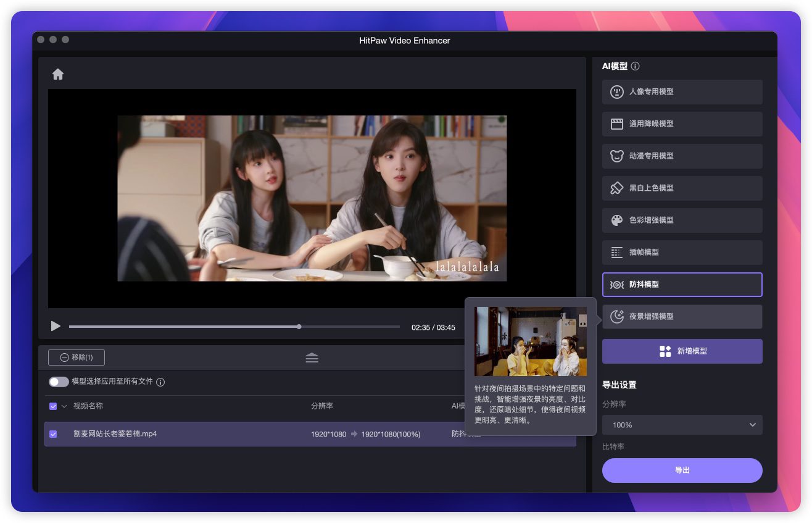
Task: Click the 导出 export button
Action: pos(682,471)
